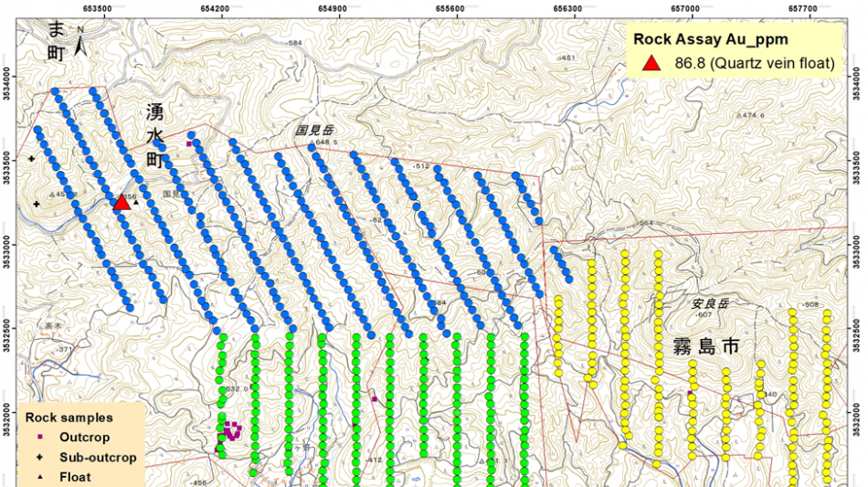868x487 pixels.
Task: Click the red triangle in the Rock Assay legend
Action: (651, 63)
